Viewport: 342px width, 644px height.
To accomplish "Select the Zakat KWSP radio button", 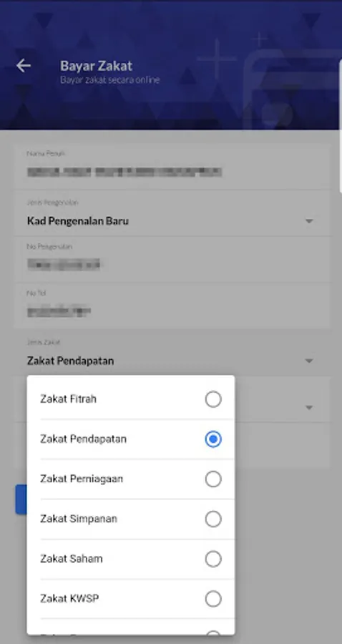I will pos(213,599).
